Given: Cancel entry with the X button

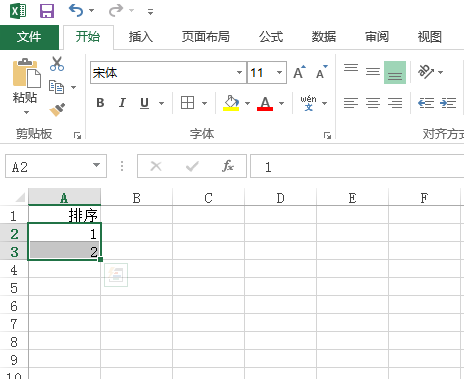Looking at the screenshot, I should coord(156,166).
